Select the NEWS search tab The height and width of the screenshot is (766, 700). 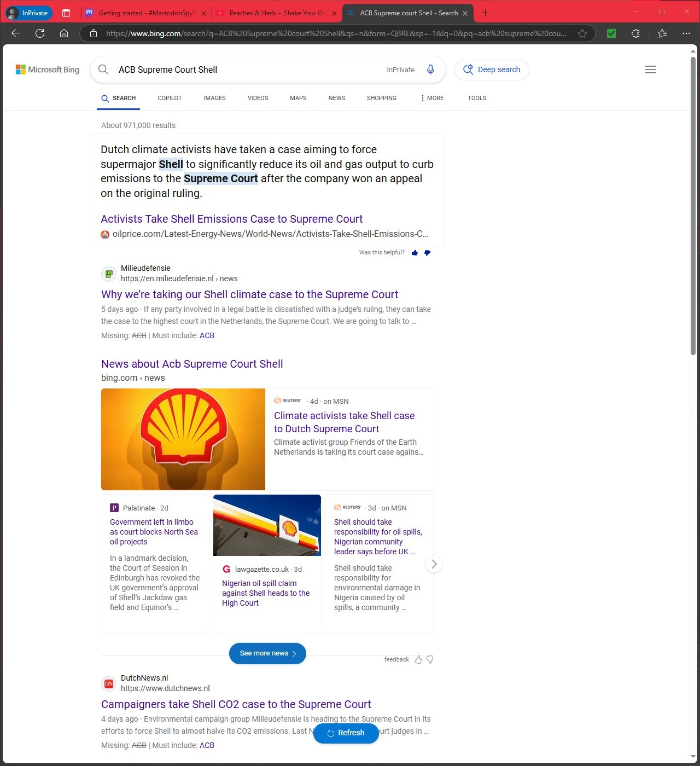(x=336, y=98)
